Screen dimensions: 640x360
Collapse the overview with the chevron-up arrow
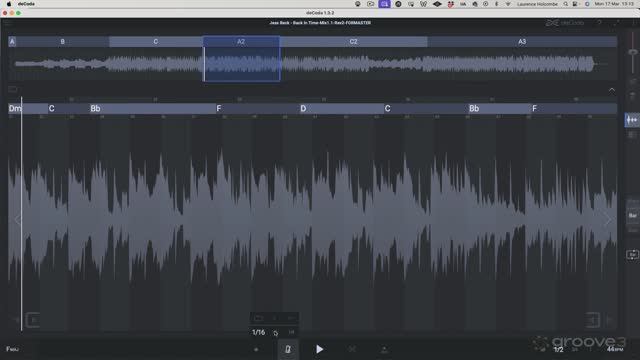[611, 90]
